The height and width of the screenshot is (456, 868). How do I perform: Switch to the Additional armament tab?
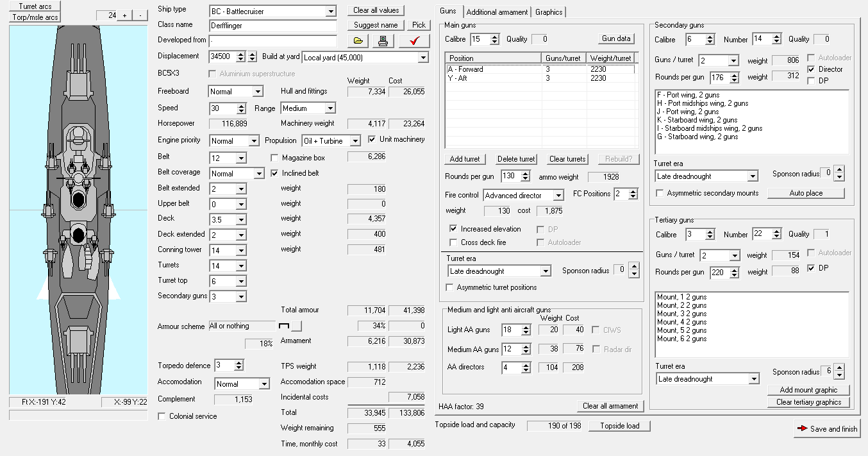pos(497,12)
